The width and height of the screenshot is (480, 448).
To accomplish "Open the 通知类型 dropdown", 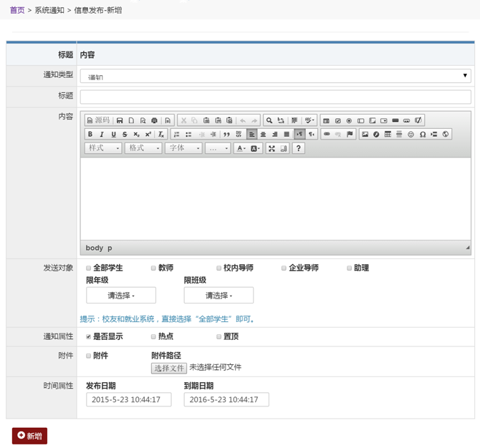I will coord(276,76).
